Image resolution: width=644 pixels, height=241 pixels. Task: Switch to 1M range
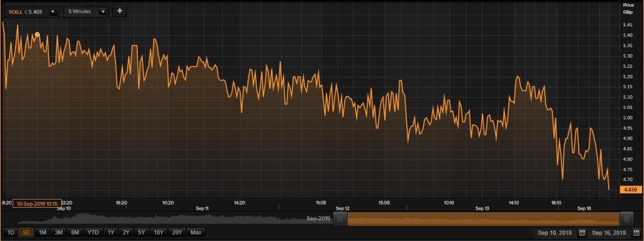click(42, 233)
